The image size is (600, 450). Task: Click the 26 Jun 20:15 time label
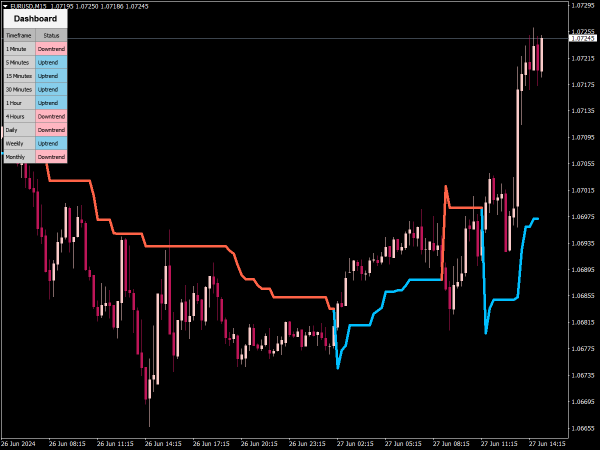pyautogui.click(x=259, y=444)
